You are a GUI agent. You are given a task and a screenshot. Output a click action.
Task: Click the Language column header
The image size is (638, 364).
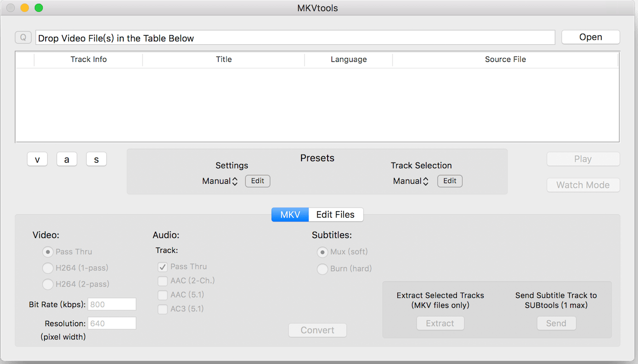tap(349, 59)
